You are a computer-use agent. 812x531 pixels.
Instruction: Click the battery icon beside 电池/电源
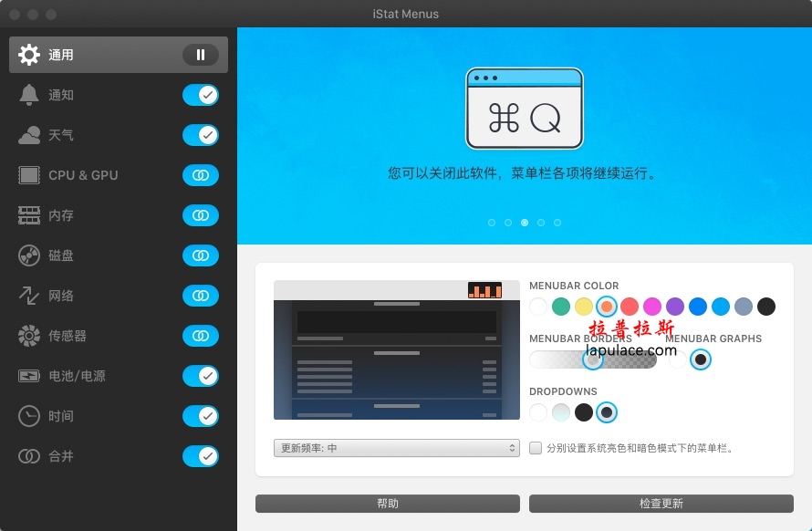click(x=29, y=376)
